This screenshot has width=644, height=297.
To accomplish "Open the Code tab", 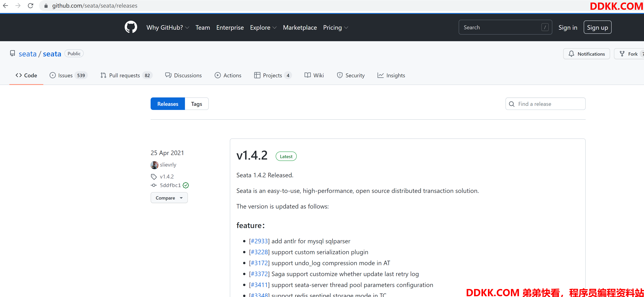I will point(26,75).
